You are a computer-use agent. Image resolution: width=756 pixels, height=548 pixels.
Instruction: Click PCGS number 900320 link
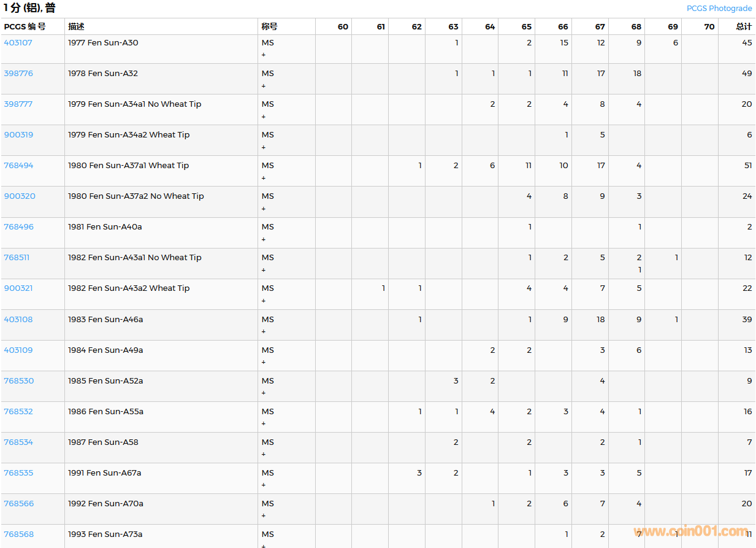click(20, 196)
